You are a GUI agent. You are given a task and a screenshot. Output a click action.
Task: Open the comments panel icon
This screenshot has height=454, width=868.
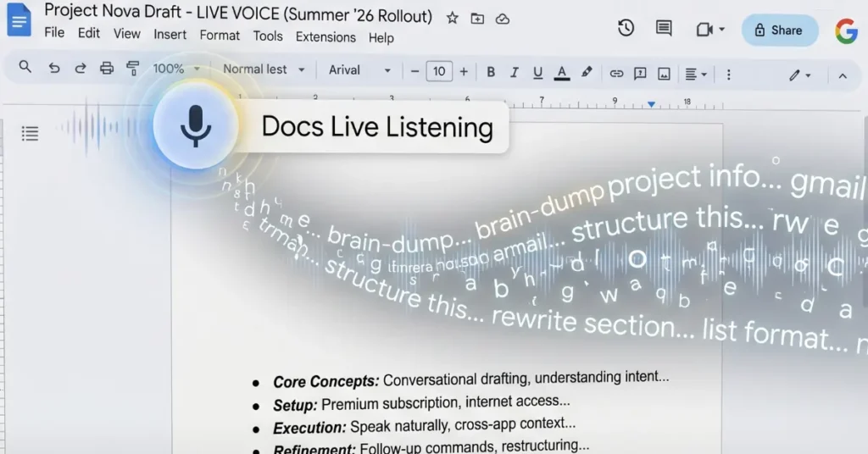663,28
